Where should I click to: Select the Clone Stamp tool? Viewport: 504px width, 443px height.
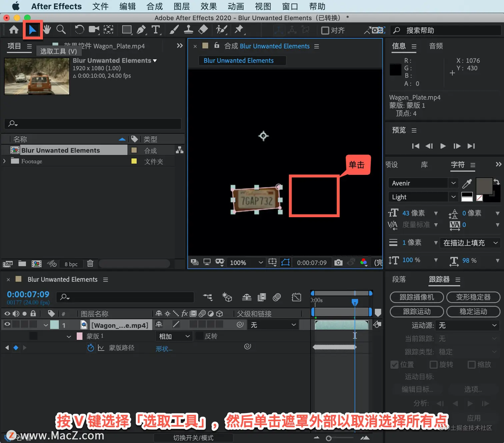(188, 30)
